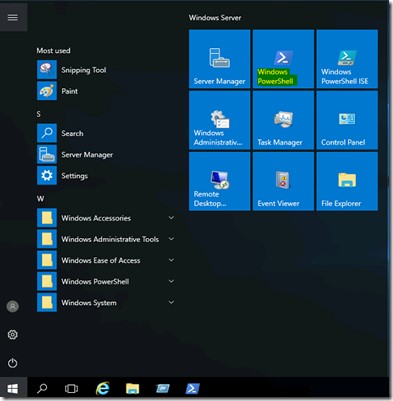Viewport: 393px width, 401px height.
Task: Launch the Windows PowerShell tile
Action: coord(283,59)
